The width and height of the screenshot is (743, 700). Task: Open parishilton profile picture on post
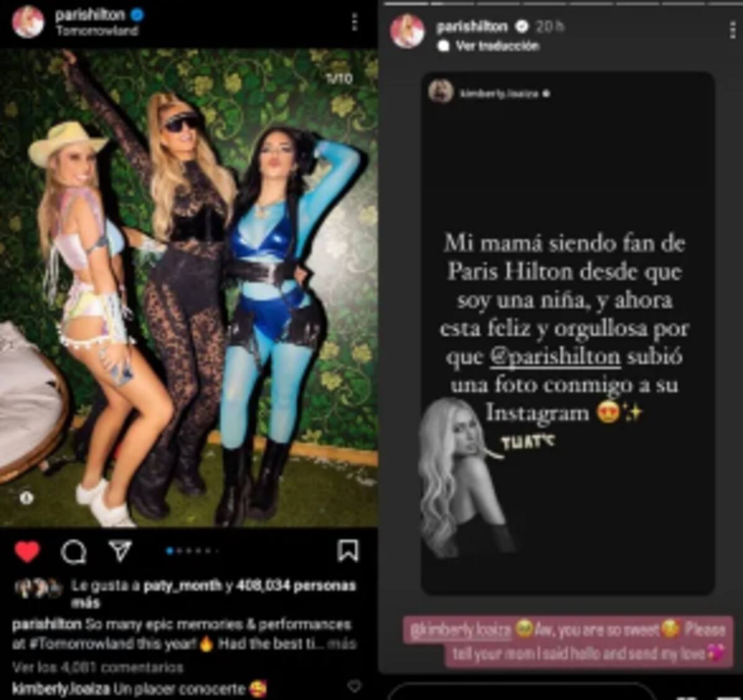27,22
